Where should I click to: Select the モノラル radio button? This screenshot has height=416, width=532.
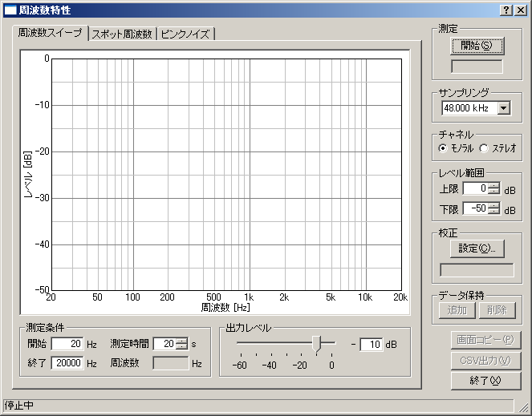[x=455, y=148]
